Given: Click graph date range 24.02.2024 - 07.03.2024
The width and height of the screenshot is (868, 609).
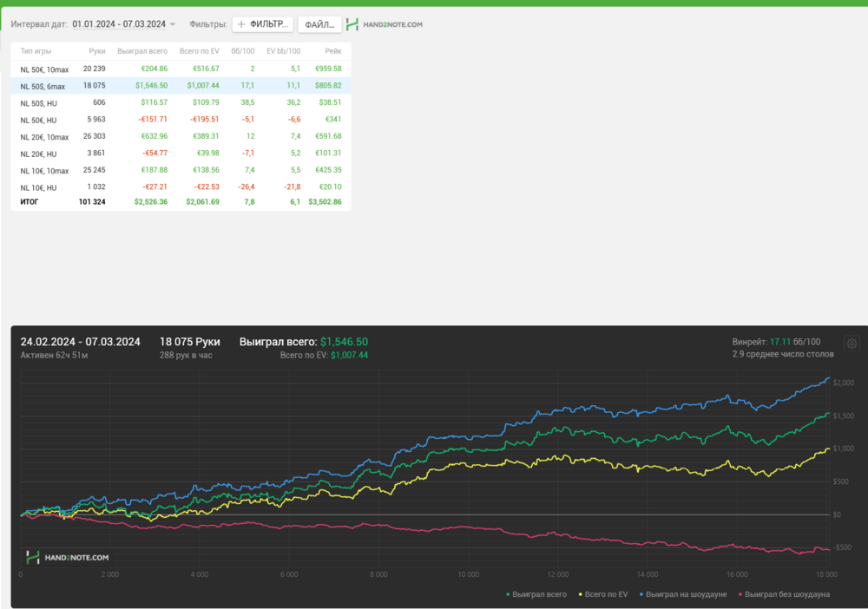Looking at the screenshot, I should 80,342.
